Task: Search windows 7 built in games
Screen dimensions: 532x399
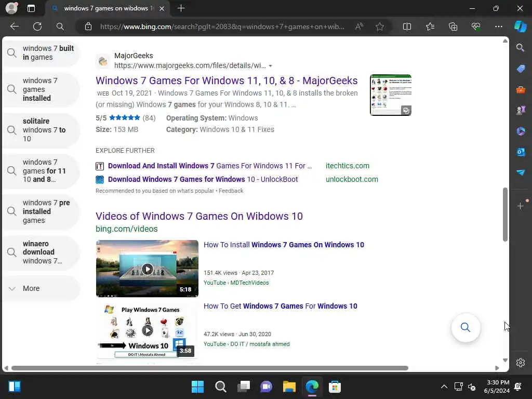Action: [x=41, y=53]
